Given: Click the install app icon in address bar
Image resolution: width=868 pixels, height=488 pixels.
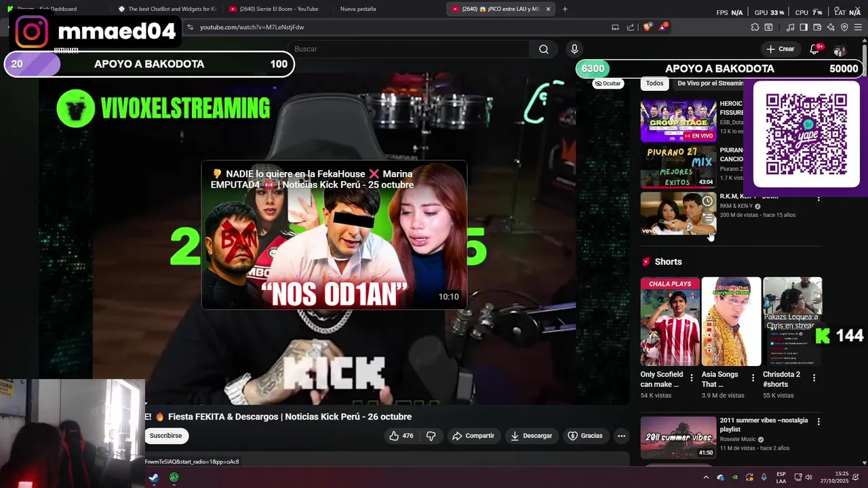Looking at the screenshot, I should (615, 27).
